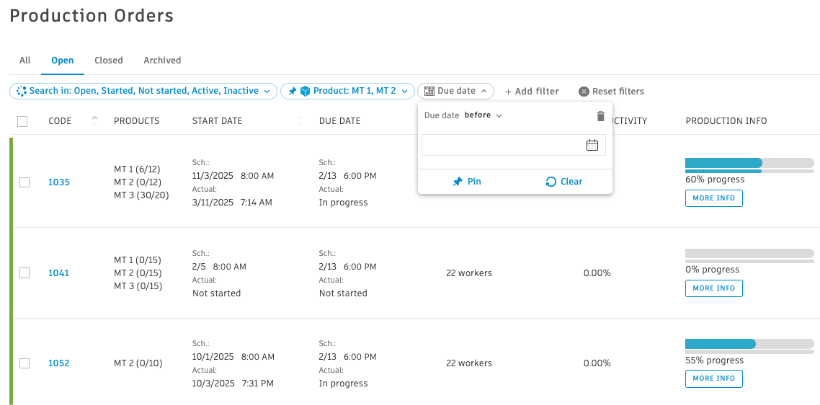This screenshot has height=405, width=820.
Task: Change the Due date 'before' condition dropdown
Action: coord(484,116)
